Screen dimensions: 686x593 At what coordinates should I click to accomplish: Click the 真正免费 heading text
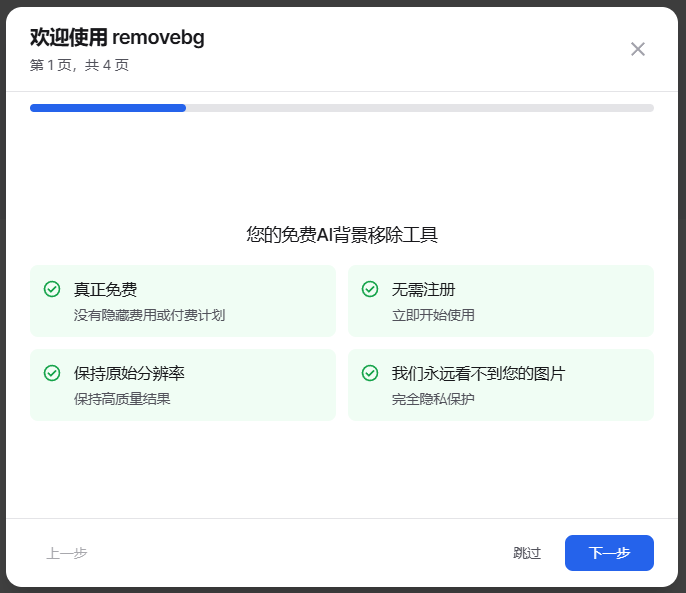105,290
